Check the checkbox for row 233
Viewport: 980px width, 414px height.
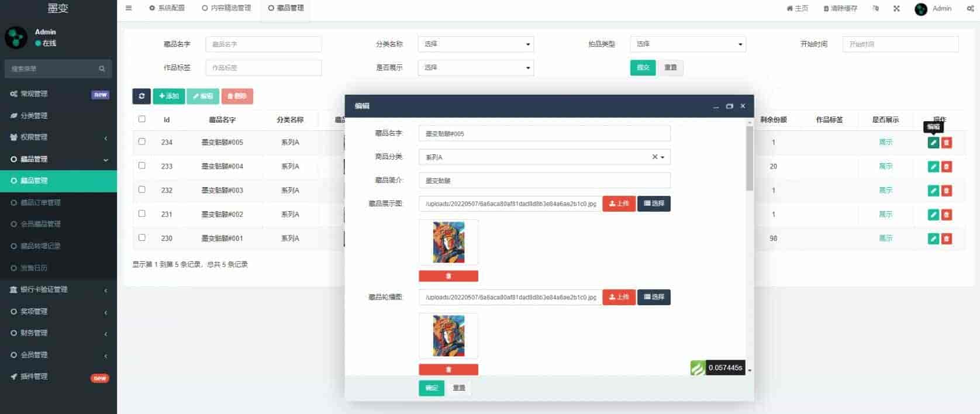click(142, 165)
